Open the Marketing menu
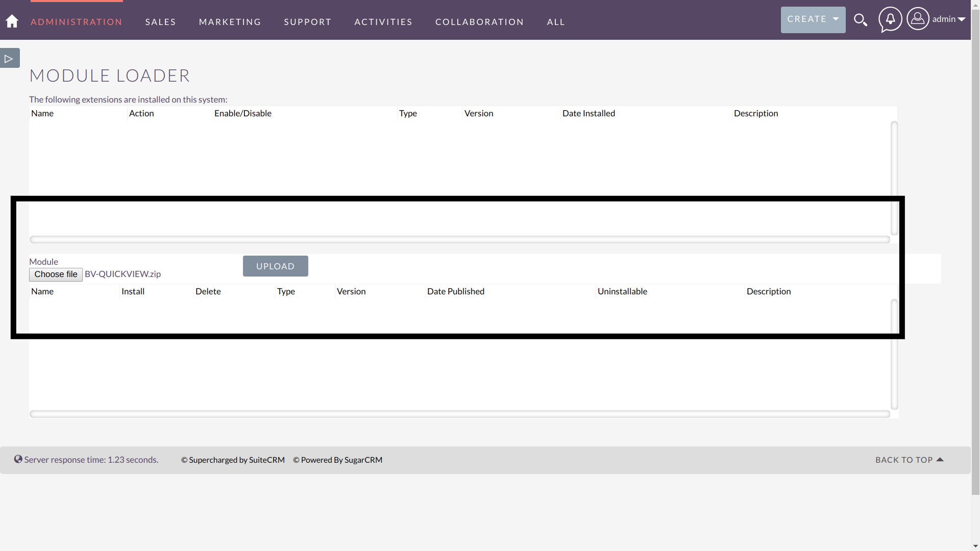980x551 pixels. [230, 22]
